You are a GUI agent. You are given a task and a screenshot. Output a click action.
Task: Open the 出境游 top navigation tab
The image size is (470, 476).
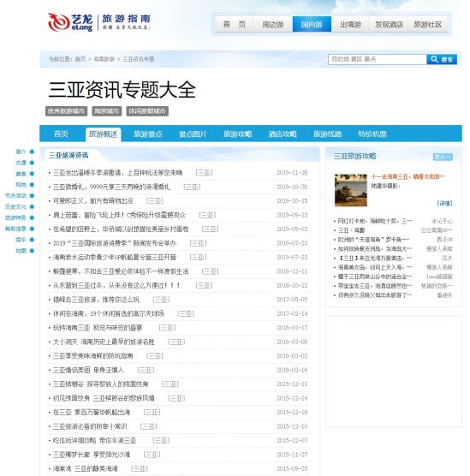350,24
